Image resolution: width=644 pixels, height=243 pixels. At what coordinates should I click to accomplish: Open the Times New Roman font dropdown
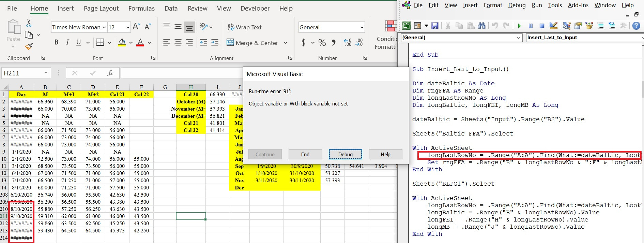(104, 27)
